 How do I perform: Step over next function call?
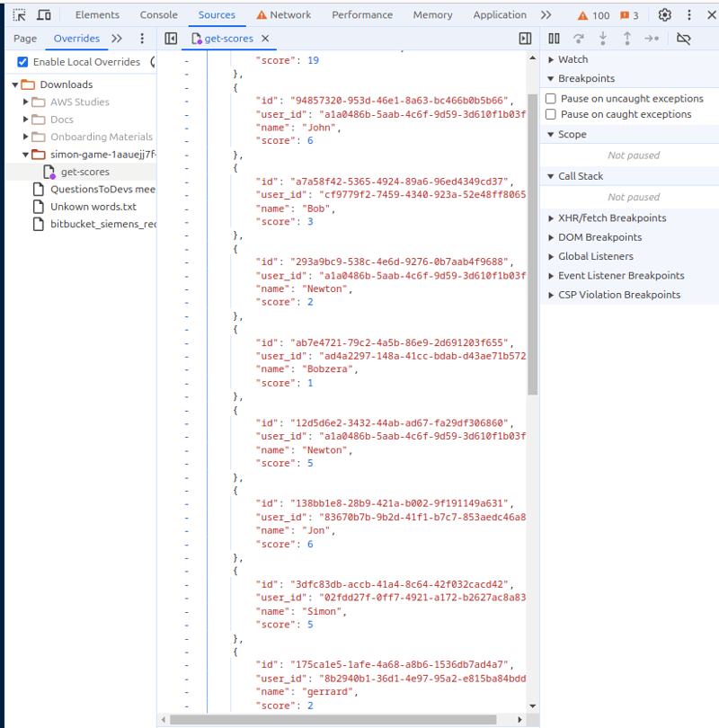point(579,39)
